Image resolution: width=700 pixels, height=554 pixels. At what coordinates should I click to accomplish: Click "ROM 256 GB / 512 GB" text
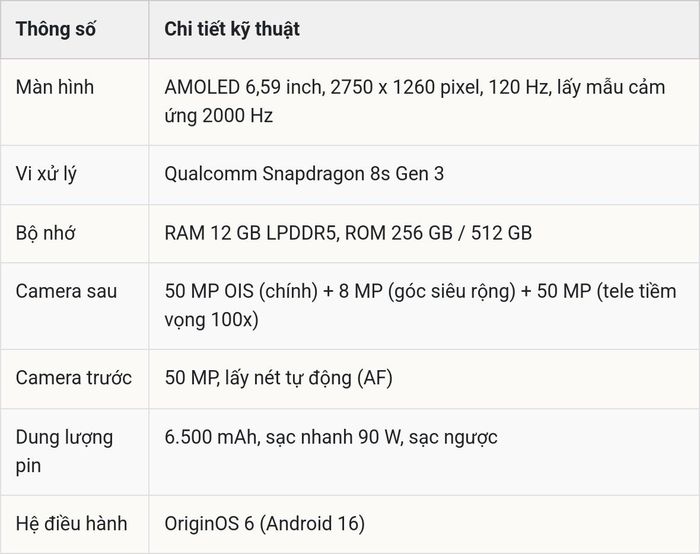tap(438, 233)
